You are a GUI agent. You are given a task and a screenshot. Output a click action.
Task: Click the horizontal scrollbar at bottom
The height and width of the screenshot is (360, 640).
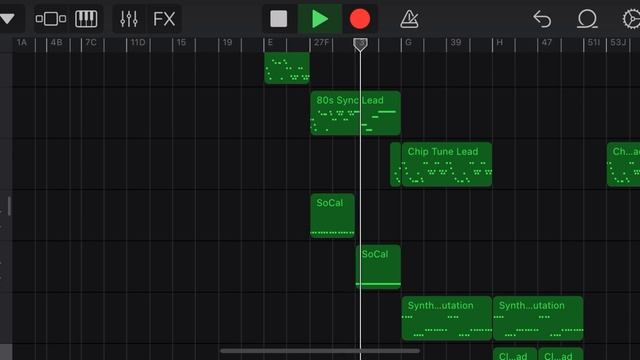tap(320, 351)
